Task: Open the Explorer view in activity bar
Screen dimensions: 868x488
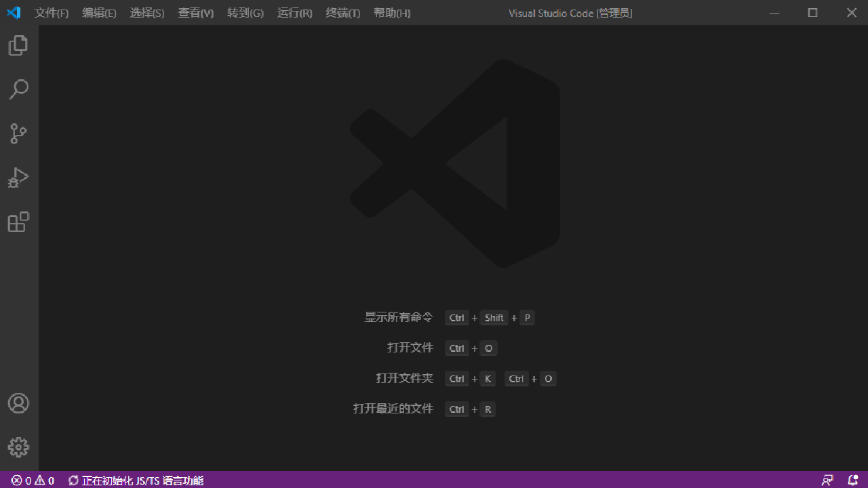Action: [x=18, y=45]
